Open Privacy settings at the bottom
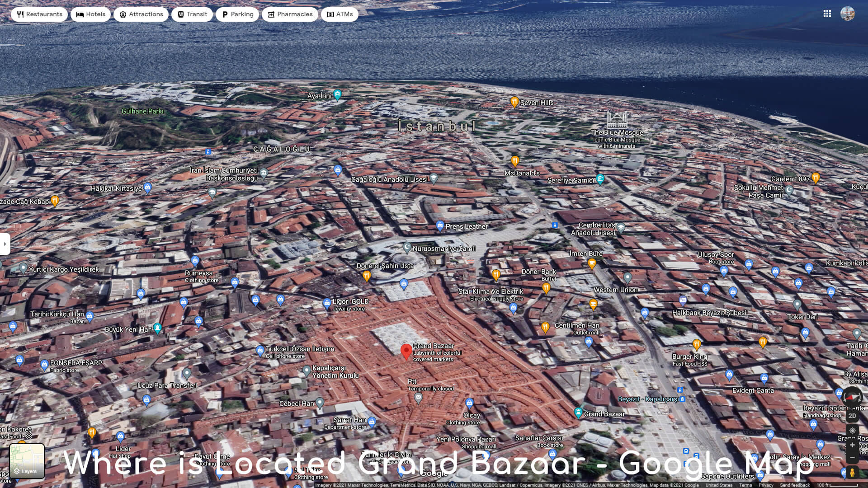This screenshot has height=488, width=868. (766, 484)
